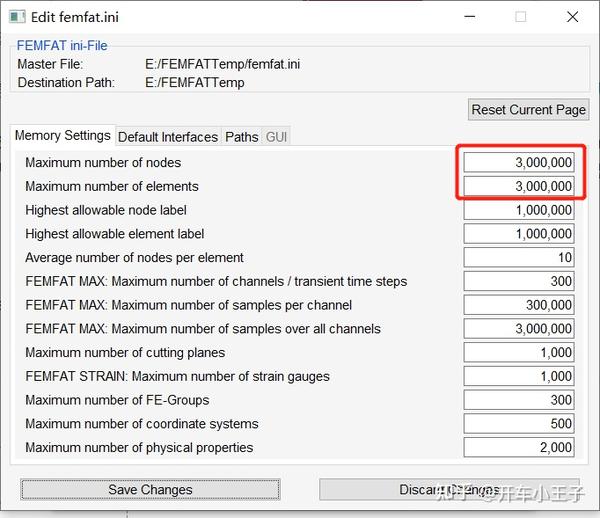This screenshot has width=600, height=518.
Task: Switch to the Default Interfaces tab
Action: pos(168,137)
